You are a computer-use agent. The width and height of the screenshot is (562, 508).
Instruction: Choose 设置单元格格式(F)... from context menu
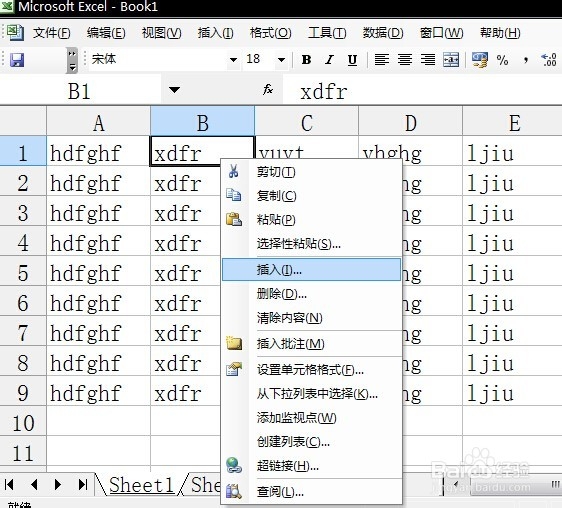(311, 369)
